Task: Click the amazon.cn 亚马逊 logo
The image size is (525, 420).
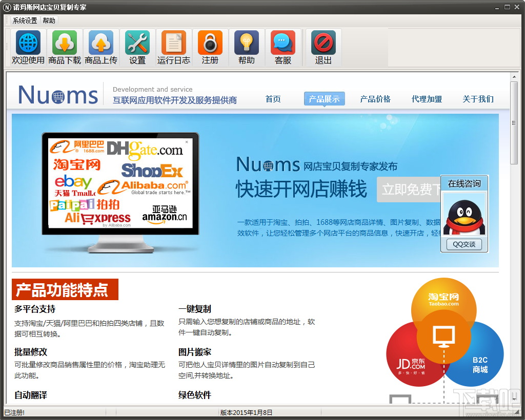Action: [165, 214]
